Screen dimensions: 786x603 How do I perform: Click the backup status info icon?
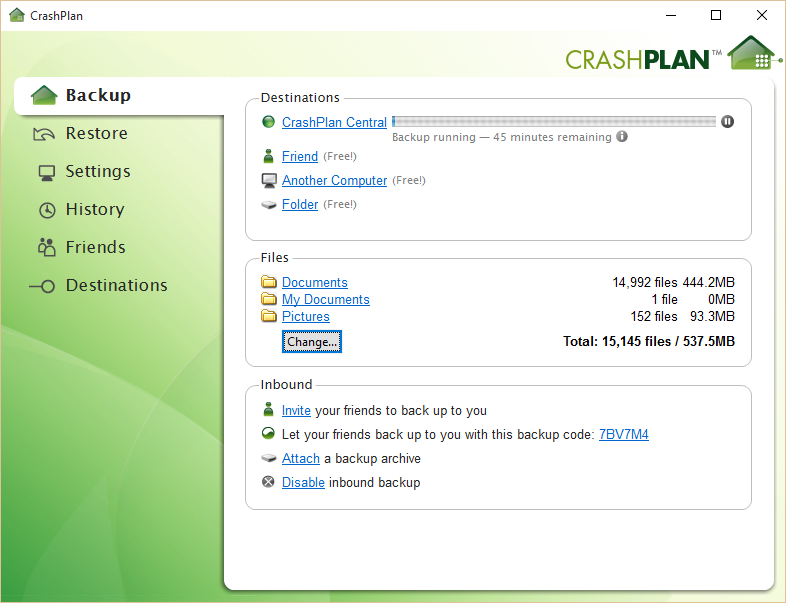[622, 136]
